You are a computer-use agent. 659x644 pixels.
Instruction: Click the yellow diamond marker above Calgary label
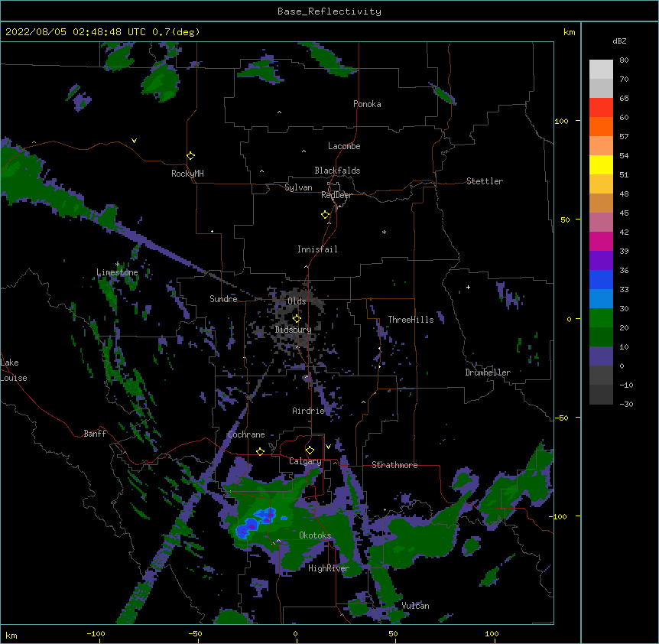click(x=310, y=450)
